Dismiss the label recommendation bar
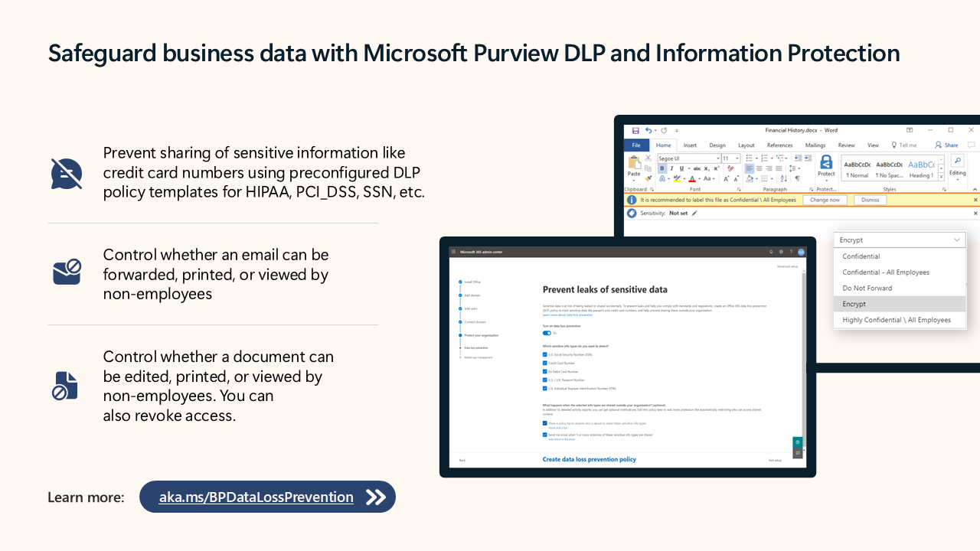Screen dimensions: 980x551 coord(870,200)
